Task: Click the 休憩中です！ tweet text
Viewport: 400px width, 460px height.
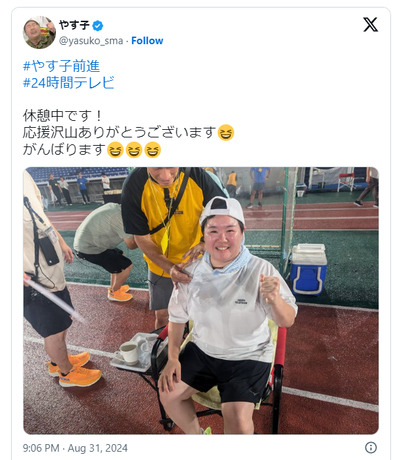Action: pos(62,116)
